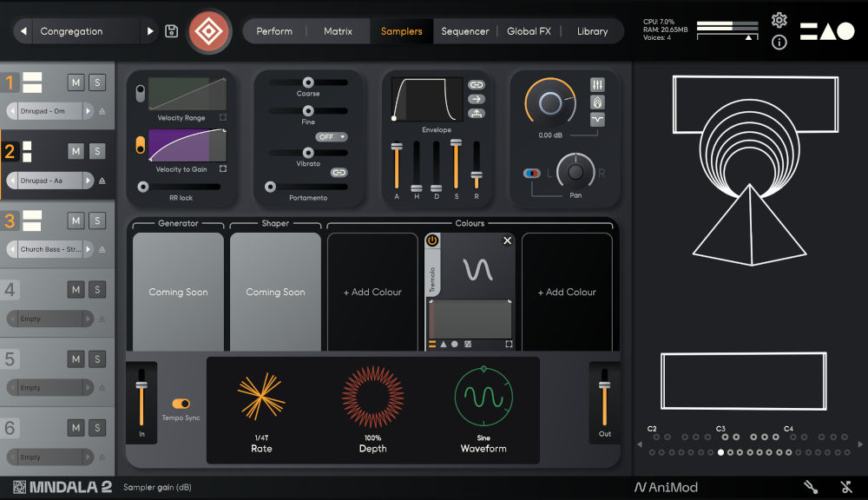Viewport: 868px width, 500px height.
Task: Remove Tremolo colour with the X
Action: (508, 240)
